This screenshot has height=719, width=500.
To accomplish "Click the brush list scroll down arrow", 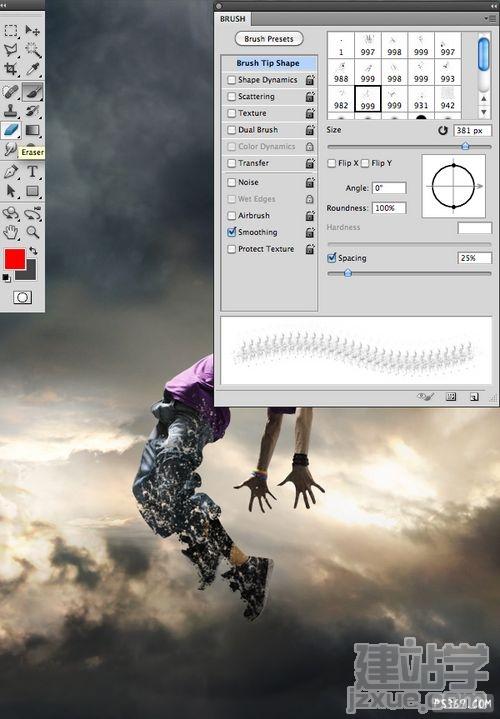I will 483,111.
